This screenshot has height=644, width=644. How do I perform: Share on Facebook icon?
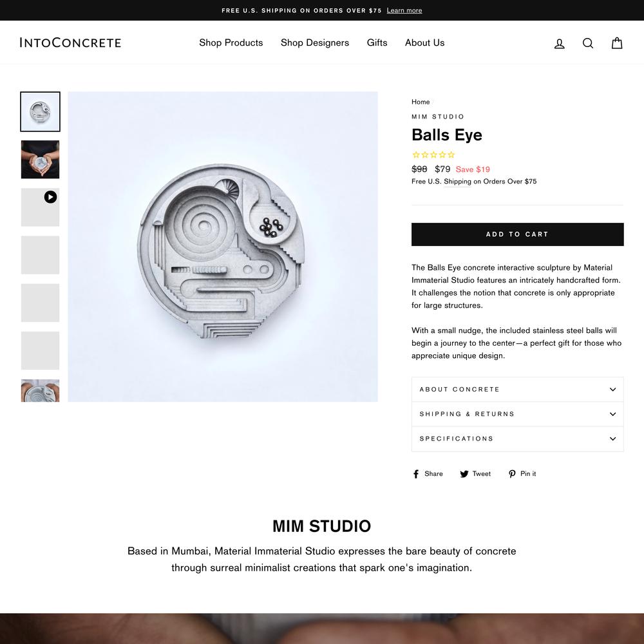coord(416,474)
